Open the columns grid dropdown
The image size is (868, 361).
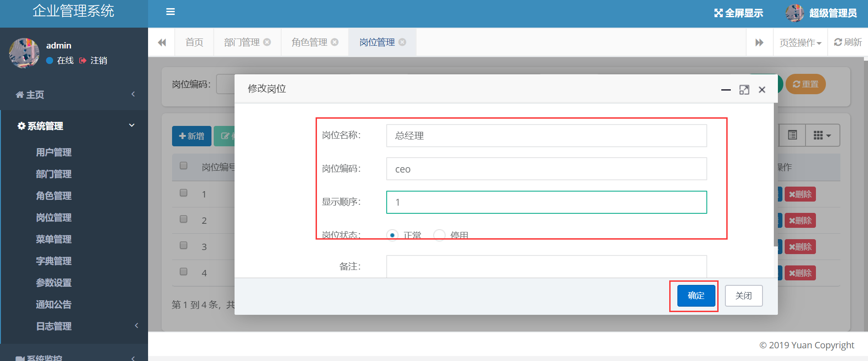point(822,135)
